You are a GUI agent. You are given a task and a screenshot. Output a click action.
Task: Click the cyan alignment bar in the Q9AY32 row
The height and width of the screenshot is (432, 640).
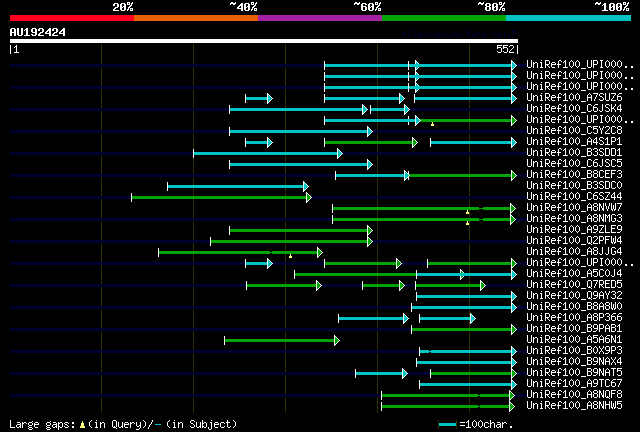tap(467, 296)
